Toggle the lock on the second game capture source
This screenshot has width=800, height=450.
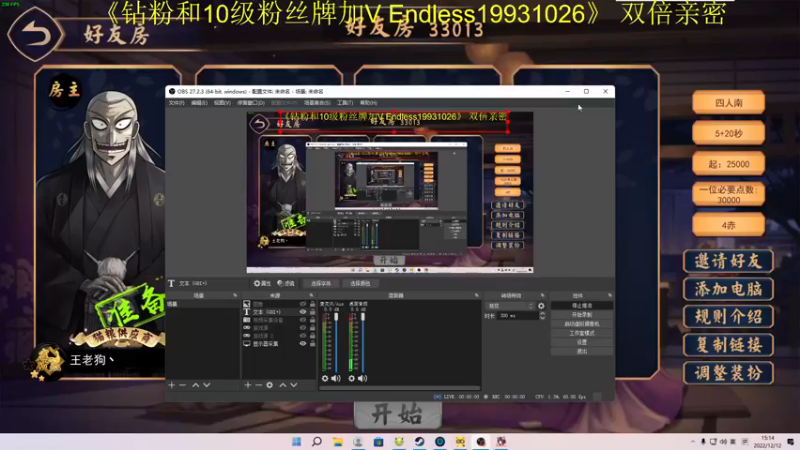[312, 336]
